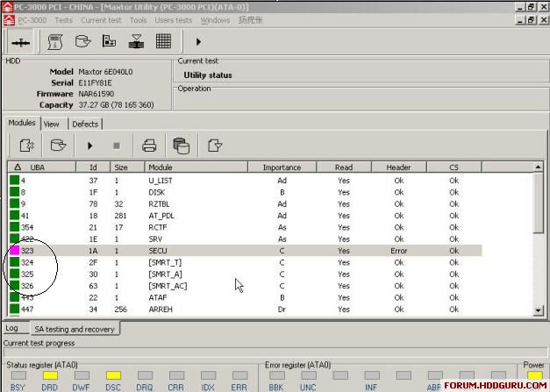Click the hourglass heads icon in main toolbar

[x=136, y=42]
